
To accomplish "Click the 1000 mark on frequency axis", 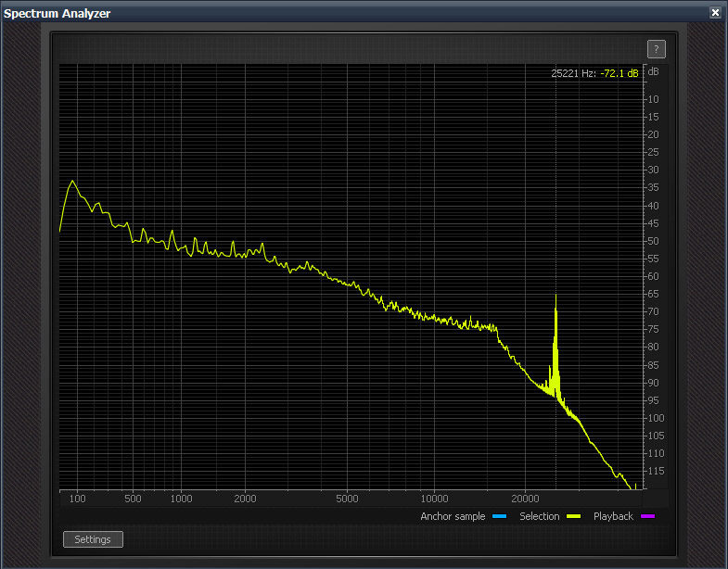I will click(181, 499).
